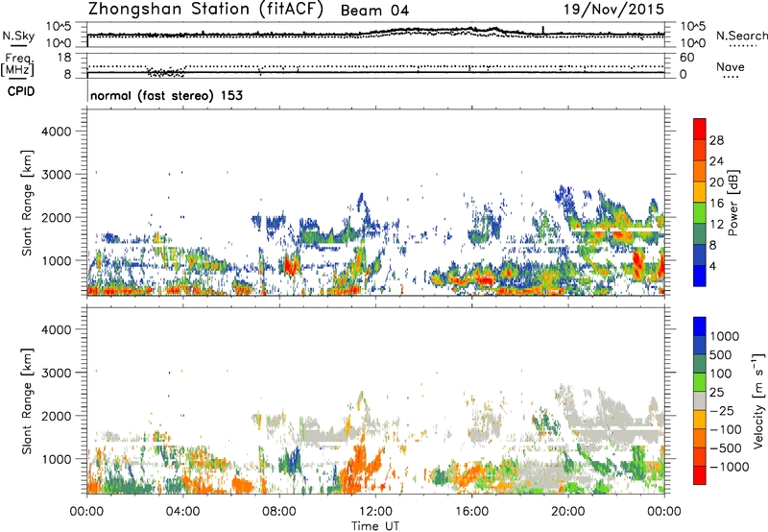
Task: Pick the red bottom segment of velocity colorbar
Action: pyautogui.click(x=700, y=475)
